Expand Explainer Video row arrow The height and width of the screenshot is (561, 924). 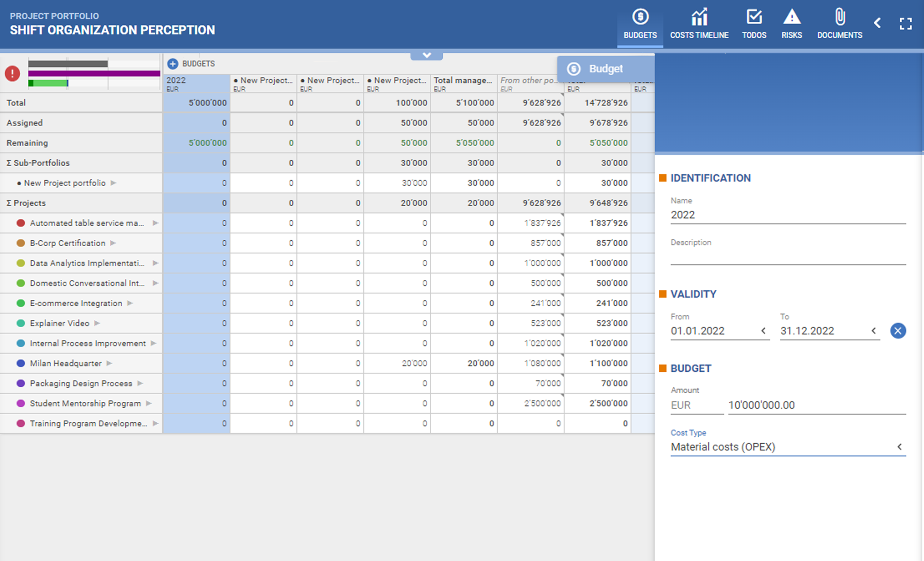click(x=97, y=323)
